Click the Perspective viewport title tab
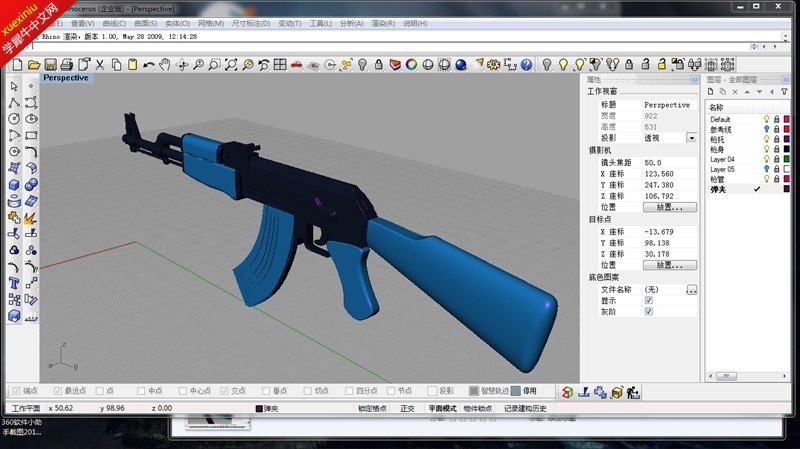800x449 pixels. point(66,78)
